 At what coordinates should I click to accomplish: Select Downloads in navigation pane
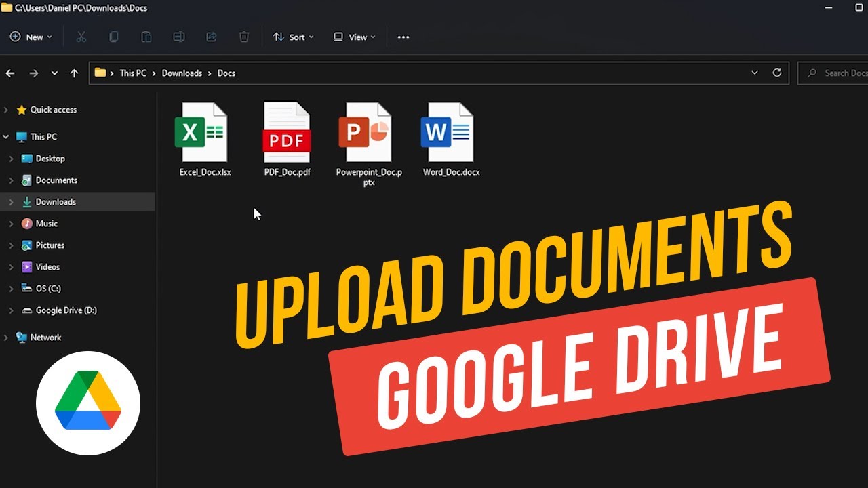click(56, 202)
